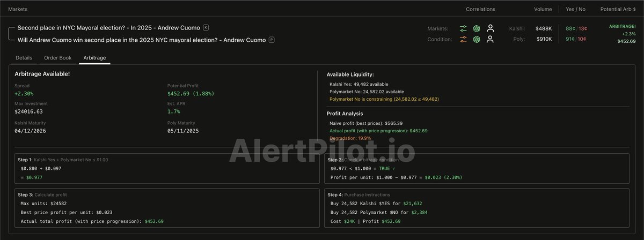Click the Degradation: 19.9% line
The image size is (644, 240).
click(x=350, y=138)
